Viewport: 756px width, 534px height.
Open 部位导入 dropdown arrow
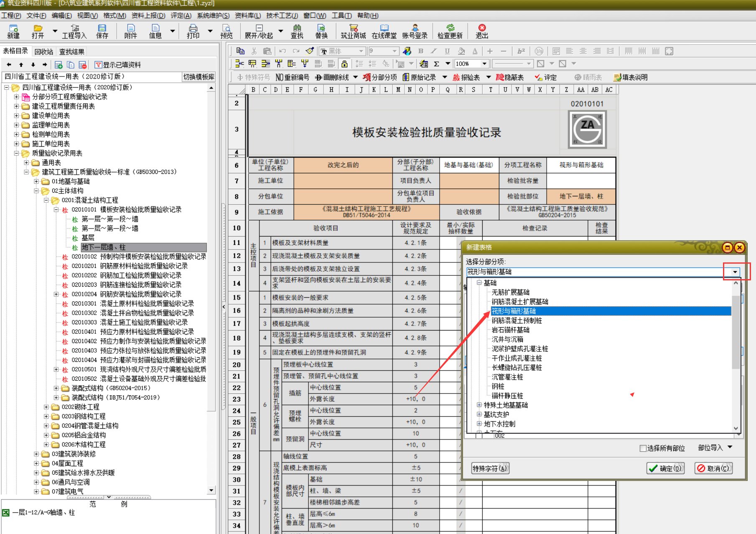click(730, 447)
